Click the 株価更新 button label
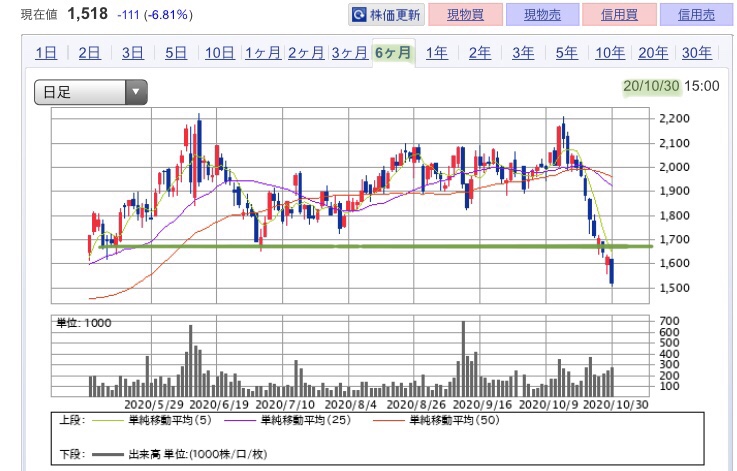The image size is (737, 471). pyautogui.click(x=395, y=15)
